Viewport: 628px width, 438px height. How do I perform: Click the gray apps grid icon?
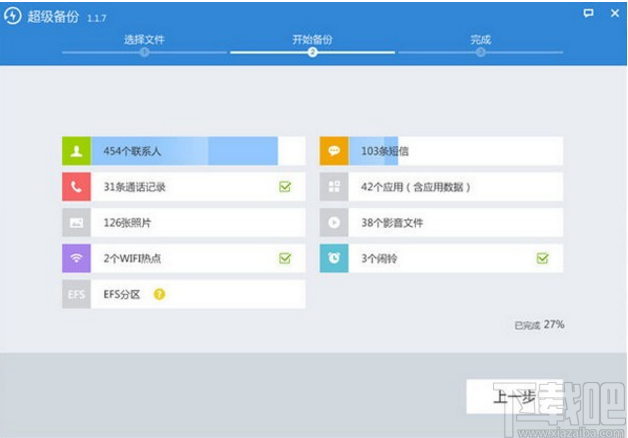pyautogui.click(x=334, y=187)
